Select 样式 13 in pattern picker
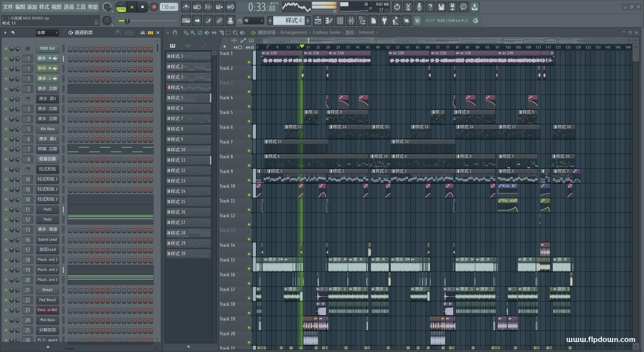644x352 pixels. [x=189, y=181]
